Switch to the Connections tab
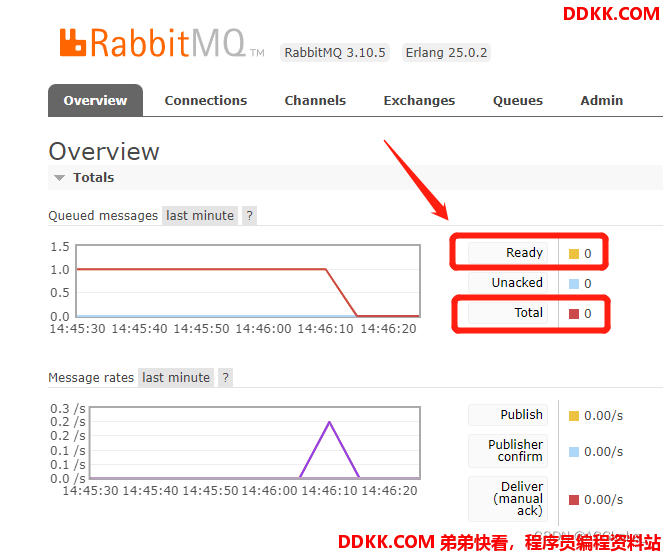663x552 pixels. pos(205,100)
